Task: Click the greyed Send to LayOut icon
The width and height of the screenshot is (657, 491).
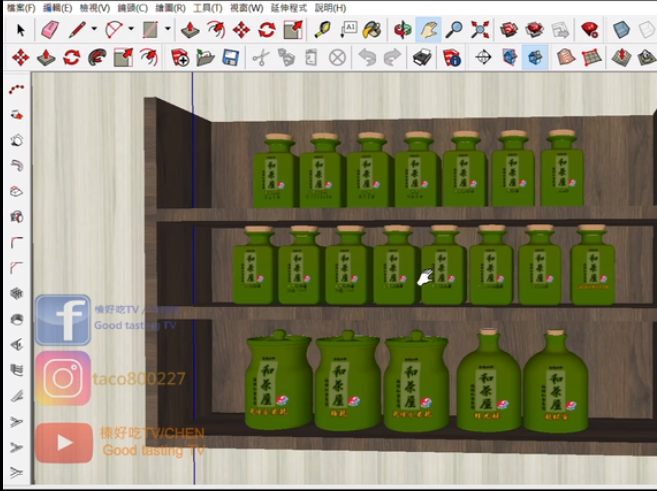Action: [560, 30]
